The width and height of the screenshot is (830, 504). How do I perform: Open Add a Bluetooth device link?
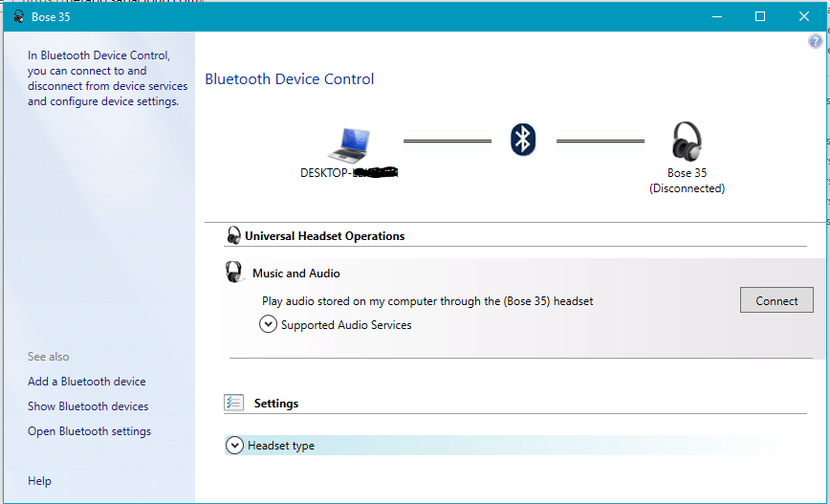coord(87,382)
